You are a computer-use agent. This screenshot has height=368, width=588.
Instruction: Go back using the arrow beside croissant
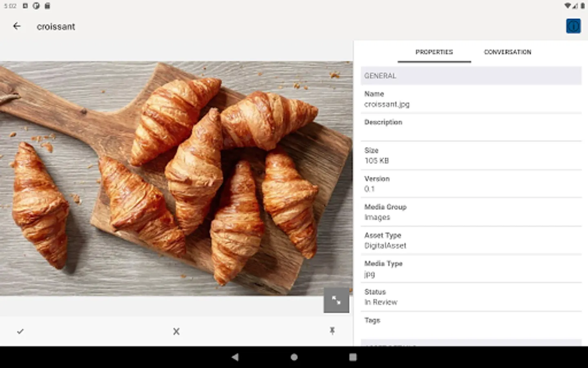17,26
